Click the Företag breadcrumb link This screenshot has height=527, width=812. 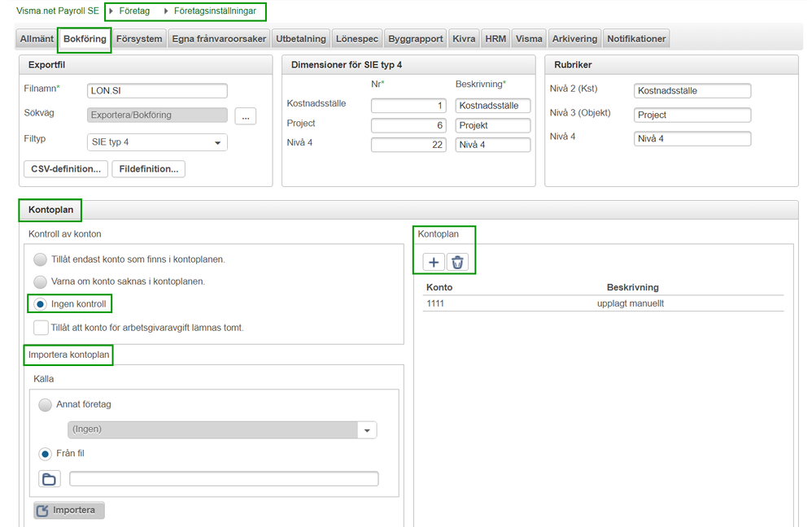coord(135,11)
